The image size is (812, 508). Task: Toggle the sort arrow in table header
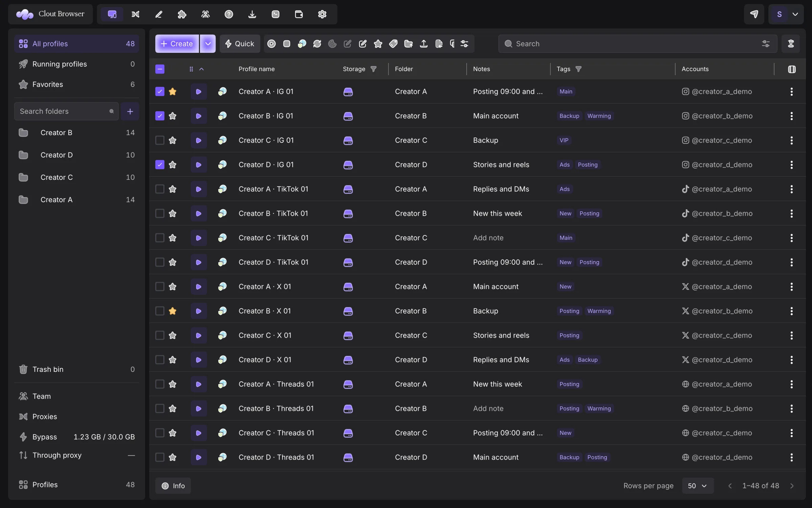[201, 69]
